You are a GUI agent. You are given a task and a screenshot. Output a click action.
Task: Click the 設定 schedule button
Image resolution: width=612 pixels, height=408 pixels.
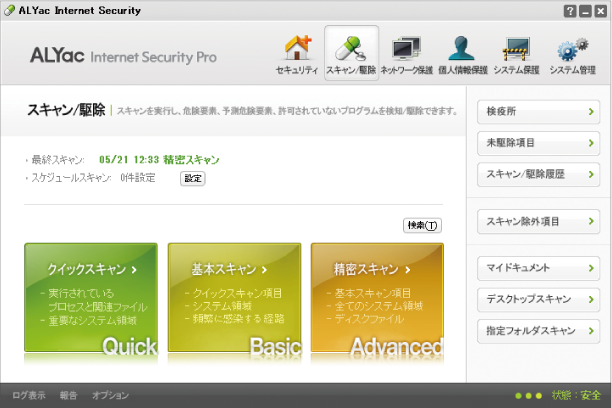tap(193, 178)
